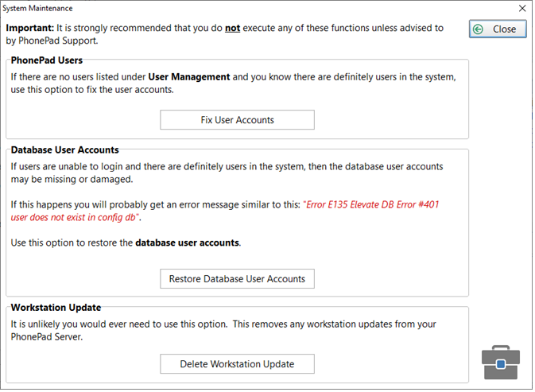Click the System Maintenance window title
535x392 pixels.
click(37, 8)
